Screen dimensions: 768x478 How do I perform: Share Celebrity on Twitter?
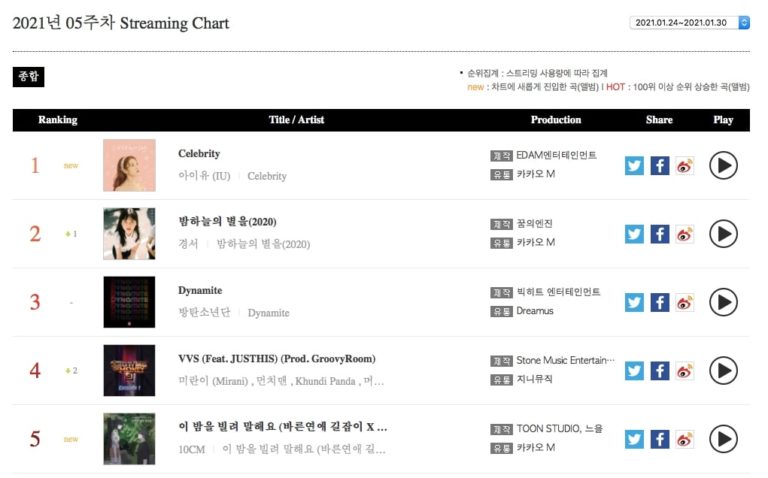point(634,165)
